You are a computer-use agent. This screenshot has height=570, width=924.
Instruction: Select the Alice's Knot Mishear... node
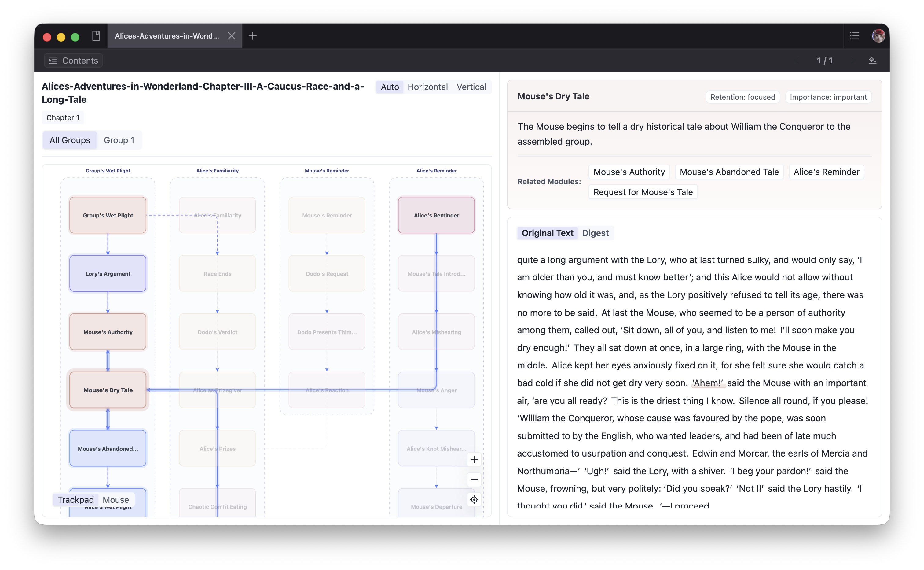437,449
